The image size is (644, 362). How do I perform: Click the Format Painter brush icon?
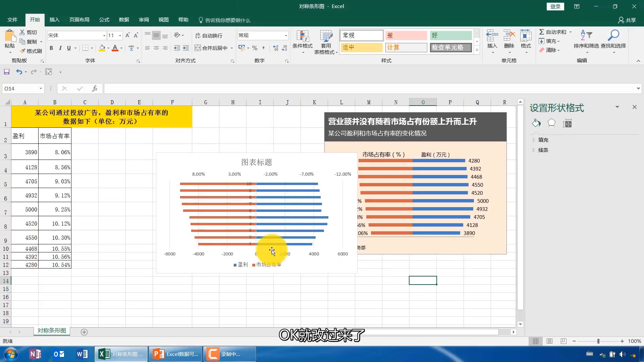click(23, 51)
